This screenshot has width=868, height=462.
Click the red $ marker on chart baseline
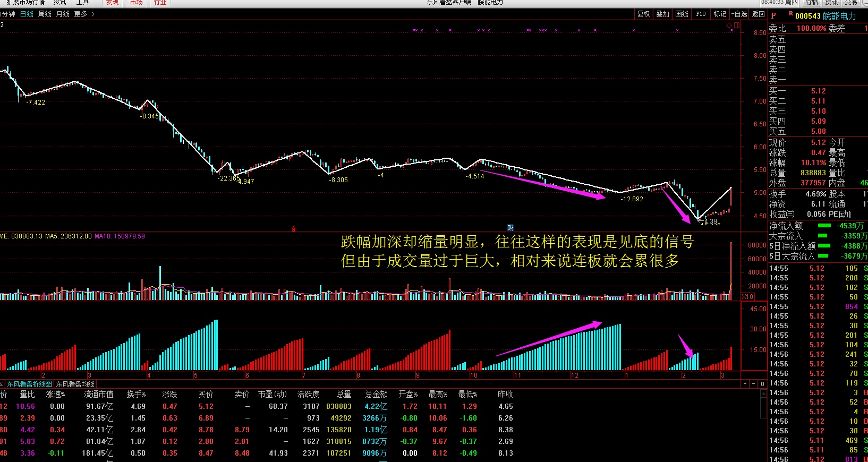click(293, 229)
